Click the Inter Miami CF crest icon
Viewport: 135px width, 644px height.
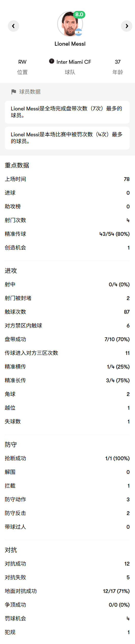pos(52,61)
